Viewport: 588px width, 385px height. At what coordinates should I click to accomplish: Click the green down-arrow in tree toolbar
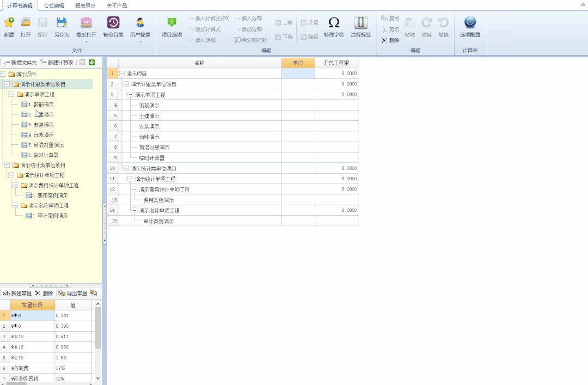(92, 63)
